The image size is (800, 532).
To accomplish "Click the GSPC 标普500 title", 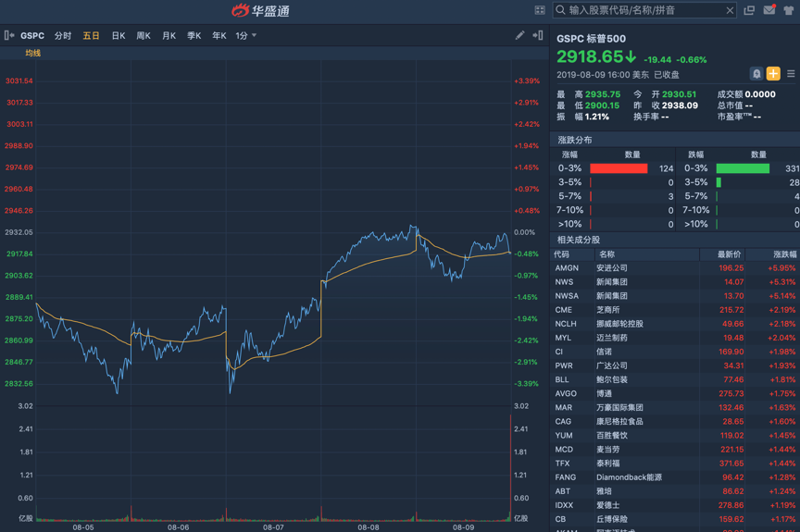I will pyautogui.click(x=591, y=39).
